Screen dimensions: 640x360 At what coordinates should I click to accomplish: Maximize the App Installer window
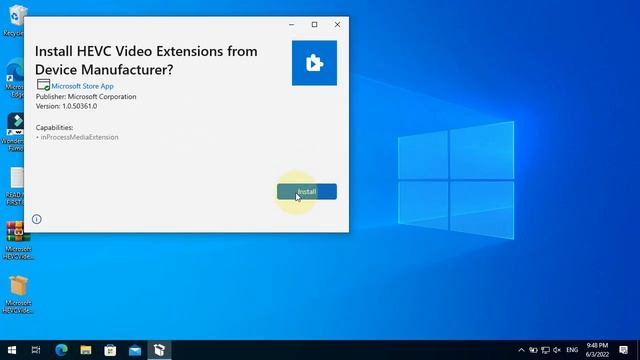click(314, 24)
